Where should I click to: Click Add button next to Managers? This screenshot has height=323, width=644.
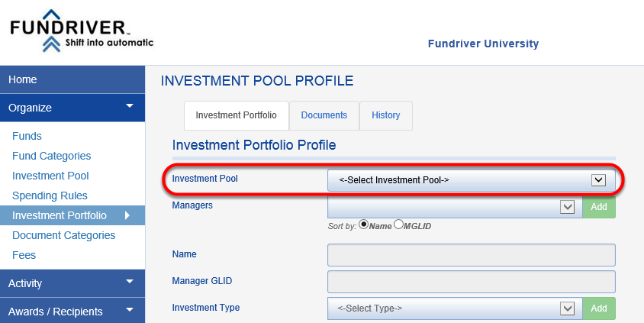(599, 207)
